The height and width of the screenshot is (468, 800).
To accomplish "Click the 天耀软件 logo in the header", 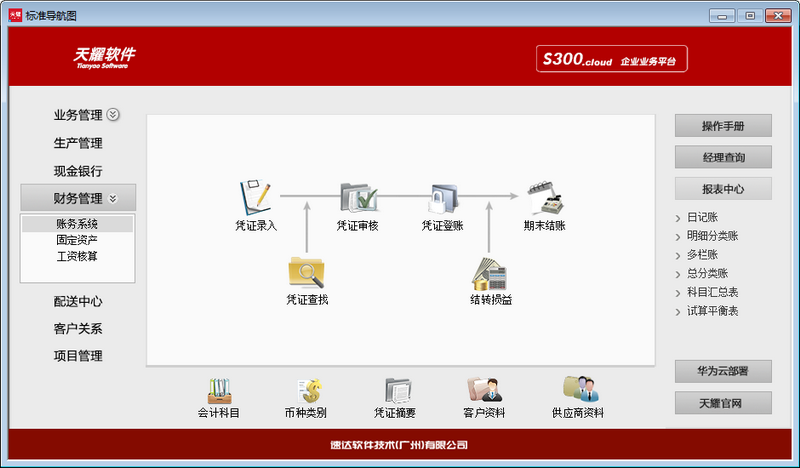I will (x=105, y=57).
